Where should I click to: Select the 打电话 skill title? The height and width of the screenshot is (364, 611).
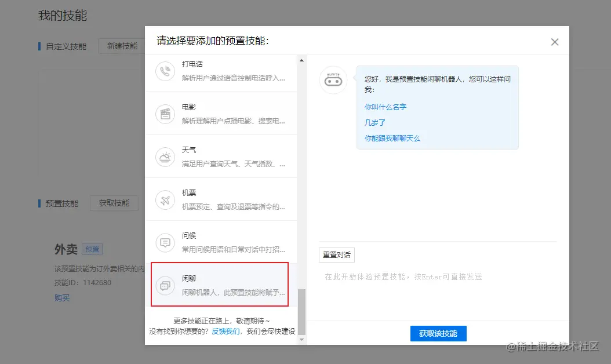coord(192,64)
